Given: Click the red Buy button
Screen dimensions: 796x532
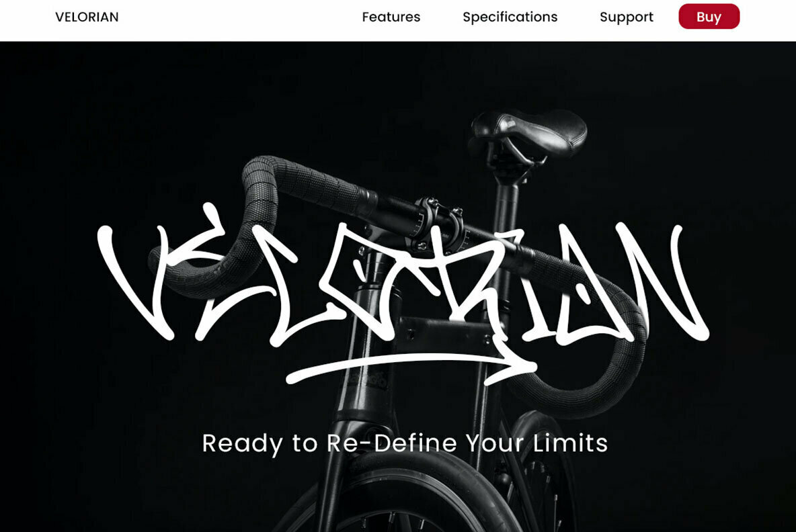Looking at the screenshot, I should pos(709,16).
